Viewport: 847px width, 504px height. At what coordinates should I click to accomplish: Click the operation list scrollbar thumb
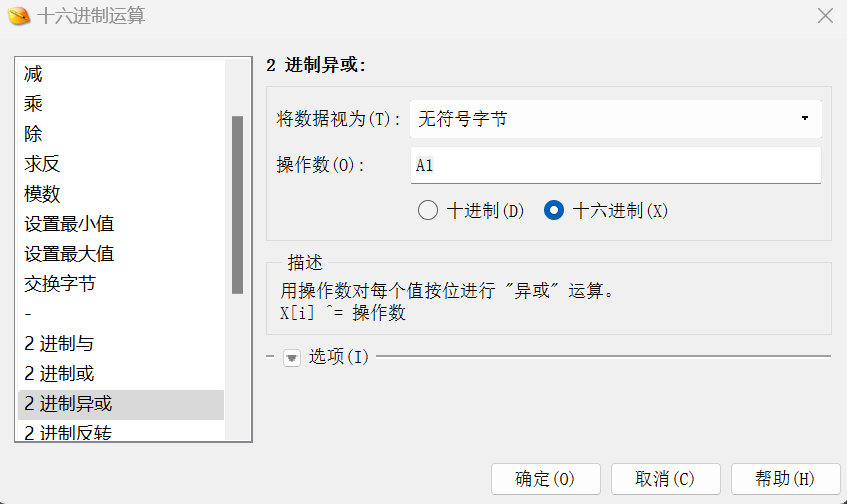(x=237, y=205)
